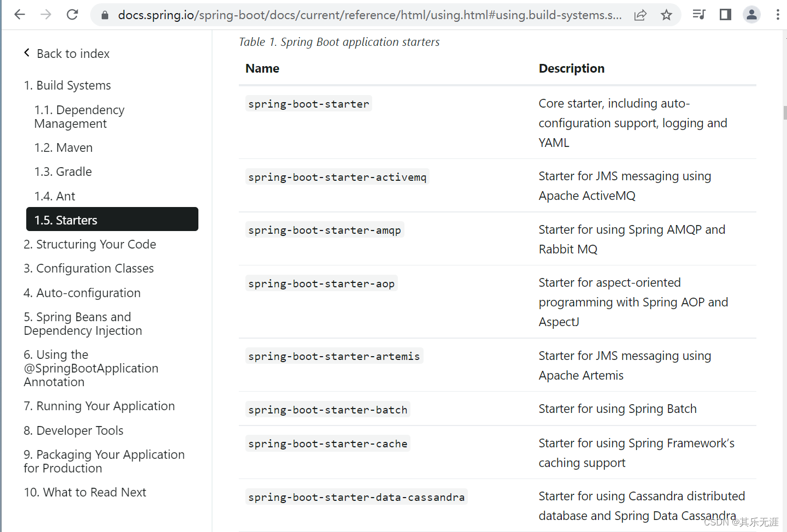Viewport: 787px width, 532px height.
Task: Click the docs.spring.io address bar
Action: [369, 15]
